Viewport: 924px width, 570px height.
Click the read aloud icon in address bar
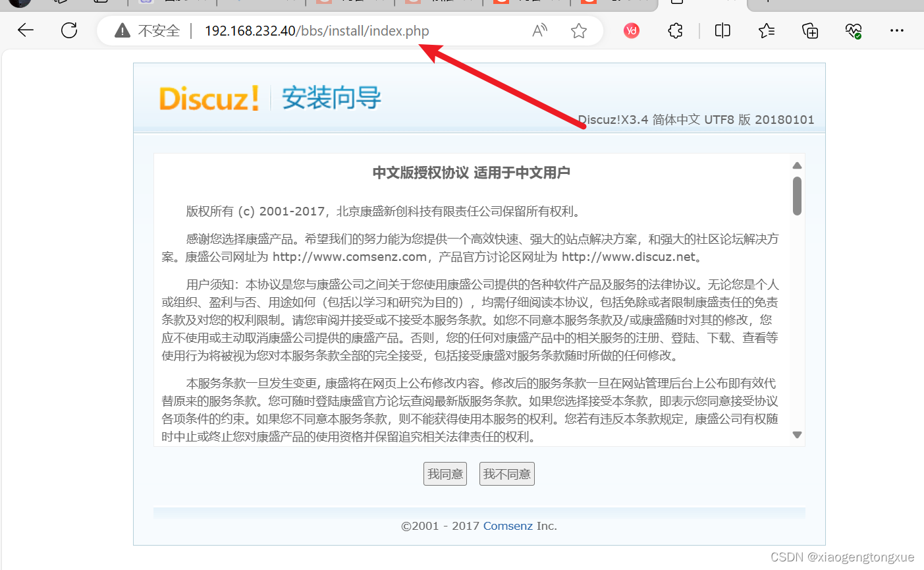(x=539, y=30)
